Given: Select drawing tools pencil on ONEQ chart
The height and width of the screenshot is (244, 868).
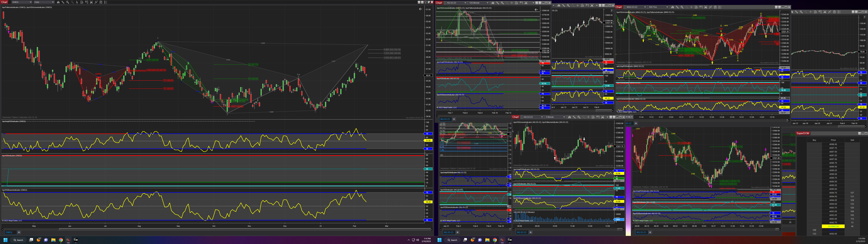Looking at the screenshot, I should (63, 2).
